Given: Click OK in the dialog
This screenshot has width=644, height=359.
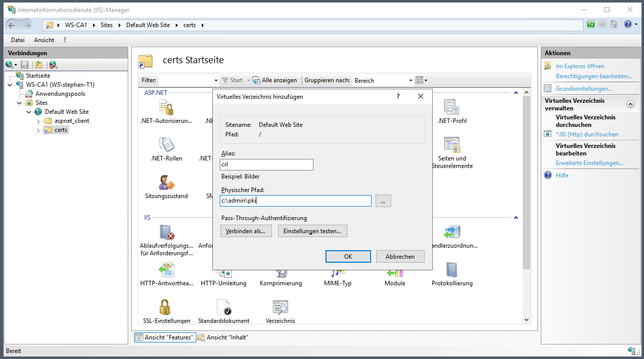Looking at the screenshot, I should (348, 256).
